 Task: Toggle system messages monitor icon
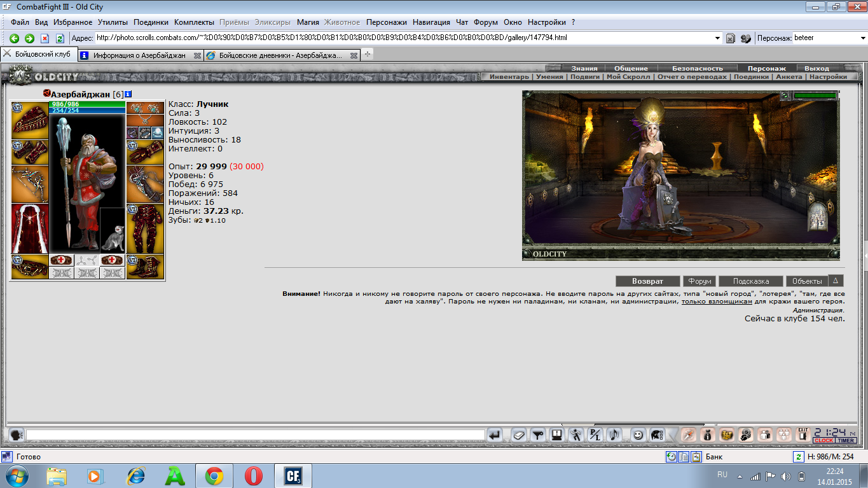point(556,435)
